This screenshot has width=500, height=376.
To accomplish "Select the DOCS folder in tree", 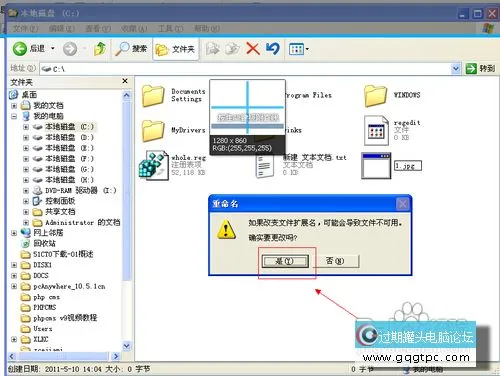I will tap(41, 276).
